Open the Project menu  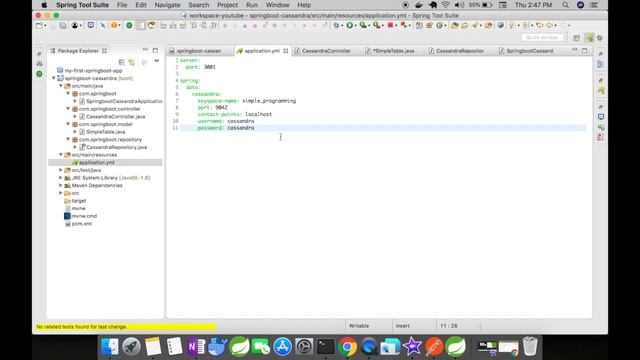[227, 5]
